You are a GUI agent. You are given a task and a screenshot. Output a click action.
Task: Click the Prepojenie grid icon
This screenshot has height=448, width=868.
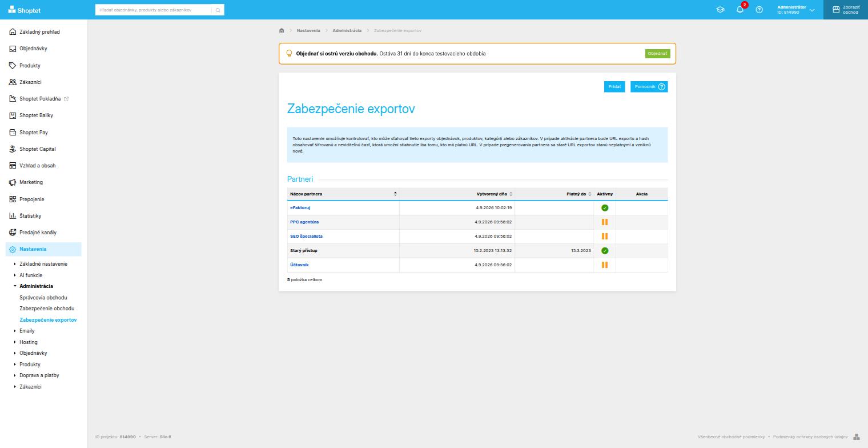point(13,199)
